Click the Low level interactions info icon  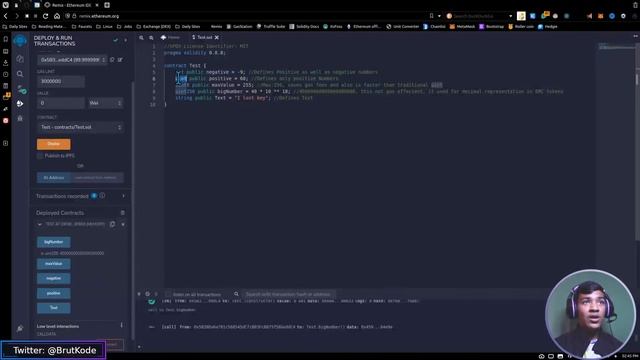coord(121,325)
